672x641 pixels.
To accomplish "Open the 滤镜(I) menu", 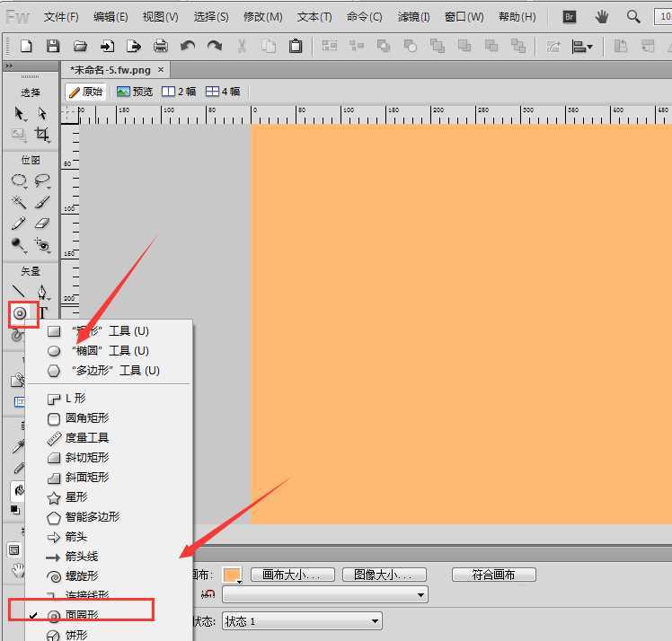I will click(414, 17).
